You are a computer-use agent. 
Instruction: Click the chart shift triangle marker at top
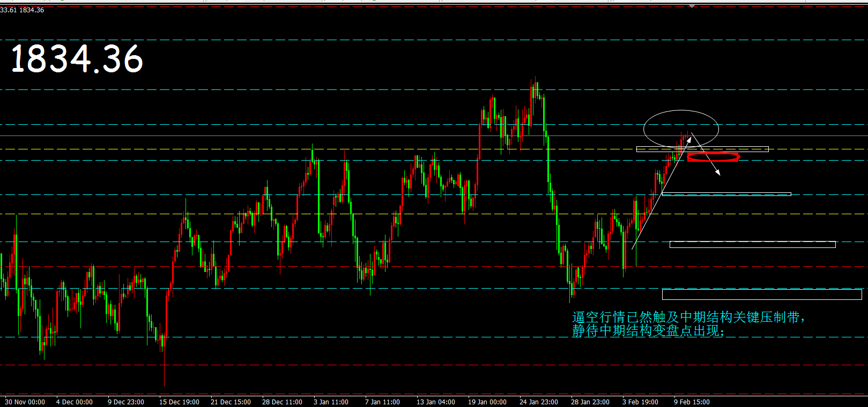click(x=692, y=6)
